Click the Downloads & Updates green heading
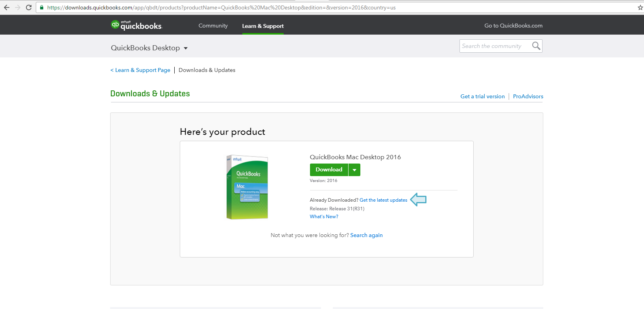 coord(150,94)
